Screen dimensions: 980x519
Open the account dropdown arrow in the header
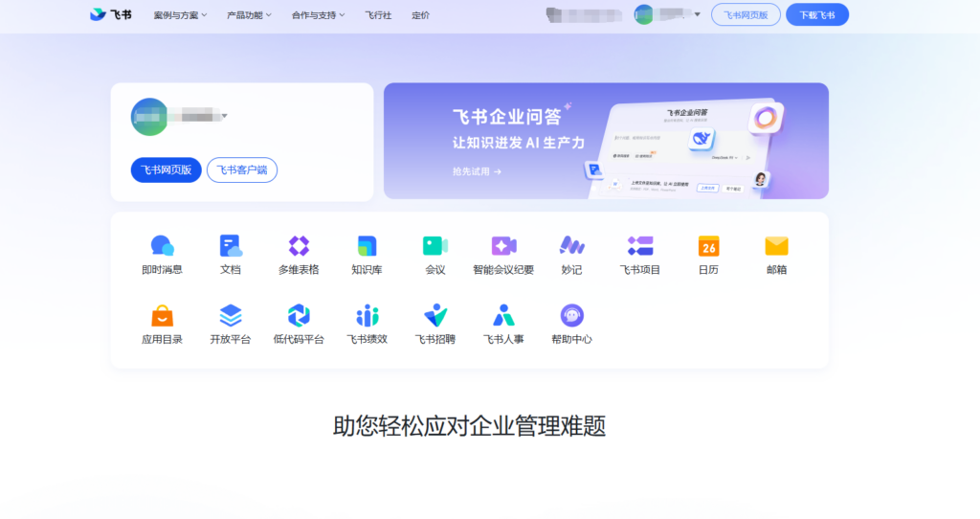click(698, 14)
